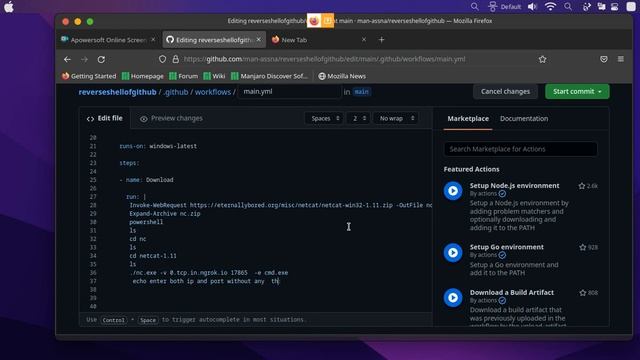This screenshot has height=360, width=640.
Task: Select the Edit file tab
Action: [x=104, y=118]
